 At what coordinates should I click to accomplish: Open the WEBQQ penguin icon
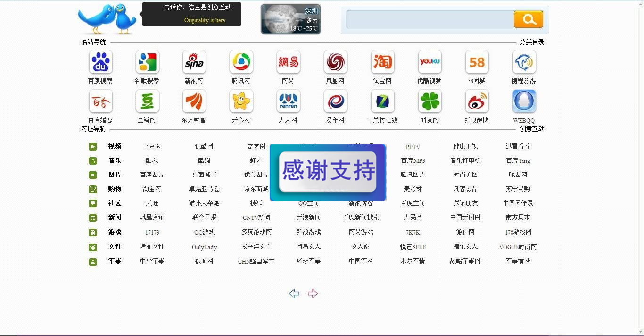[524, 101]
